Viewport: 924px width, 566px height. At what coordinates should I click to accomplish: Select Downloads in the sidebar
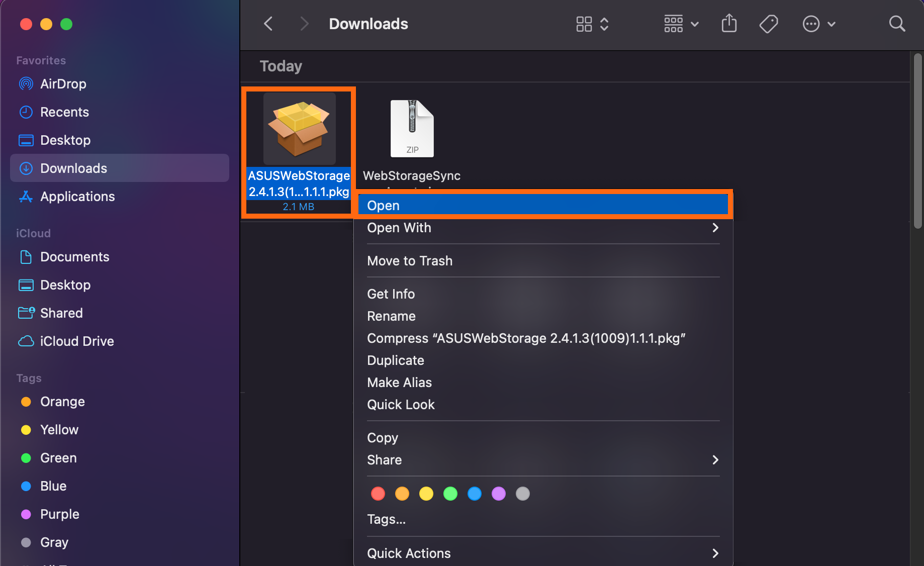tap(120, 168)
